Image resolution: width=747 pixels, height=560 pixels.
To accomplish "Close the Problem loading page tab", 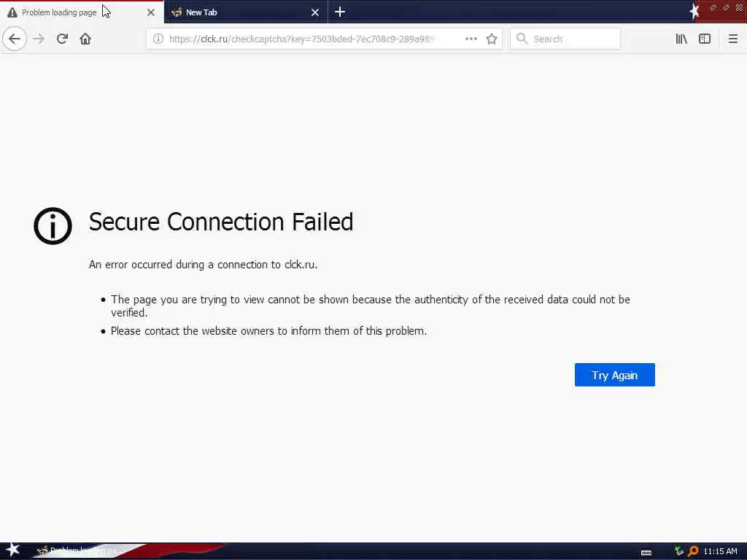I will click(151, 12).
